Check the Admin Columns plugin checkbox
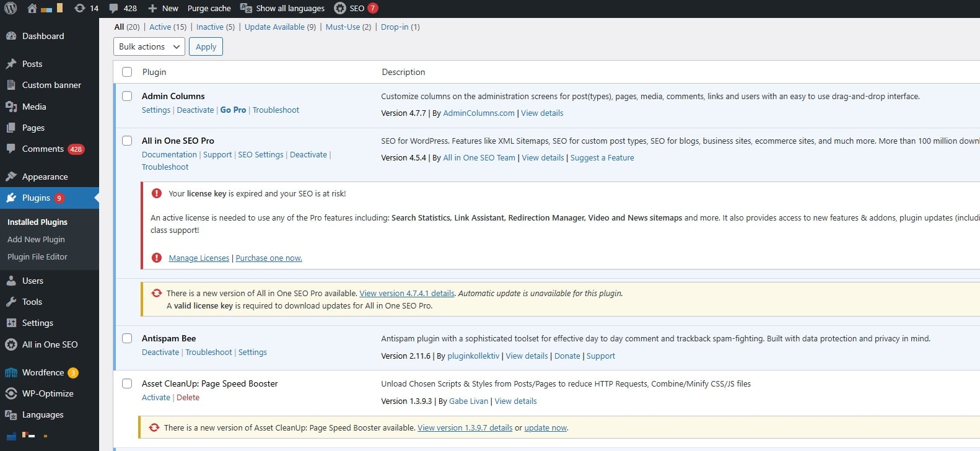 [127, 96]
